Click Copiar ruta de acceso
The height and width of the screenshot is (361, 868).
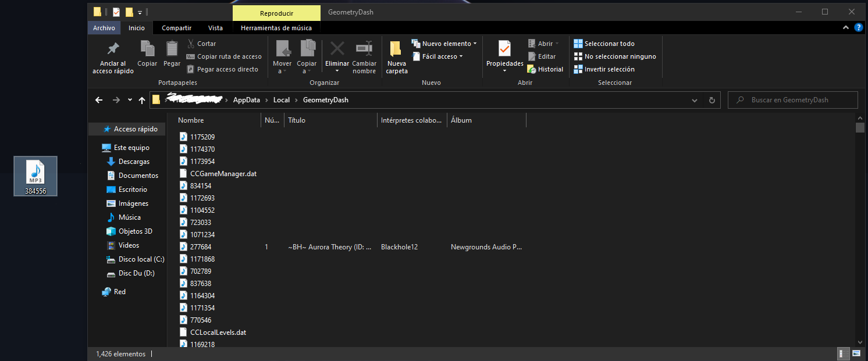click(x=224, y=56)
